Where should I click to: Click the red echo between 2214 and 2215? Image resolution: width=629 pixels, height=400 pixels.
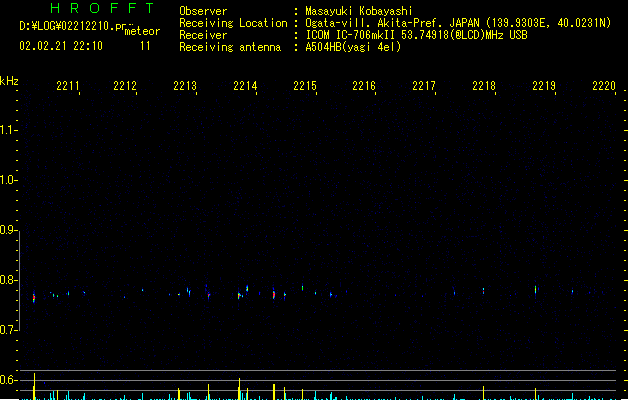[x=274, y=294]
